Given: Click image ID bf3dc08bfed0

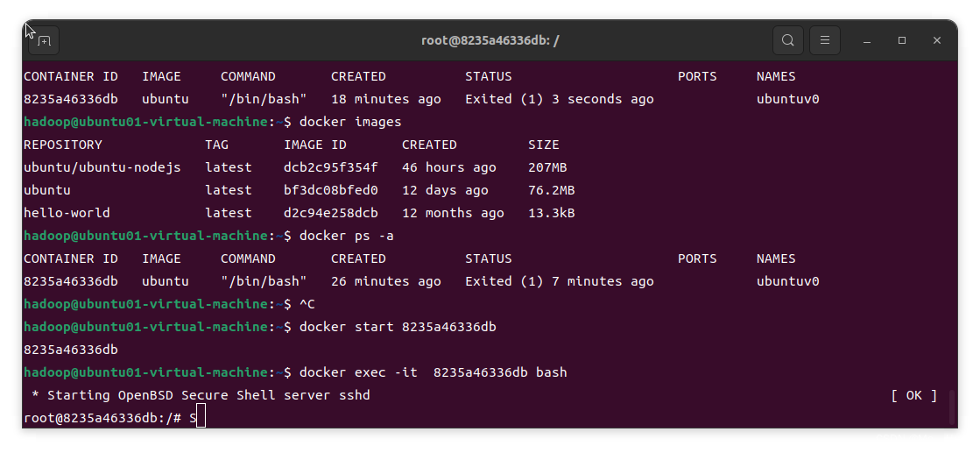Looking at the screenshot, I should [x=331, y=189].
